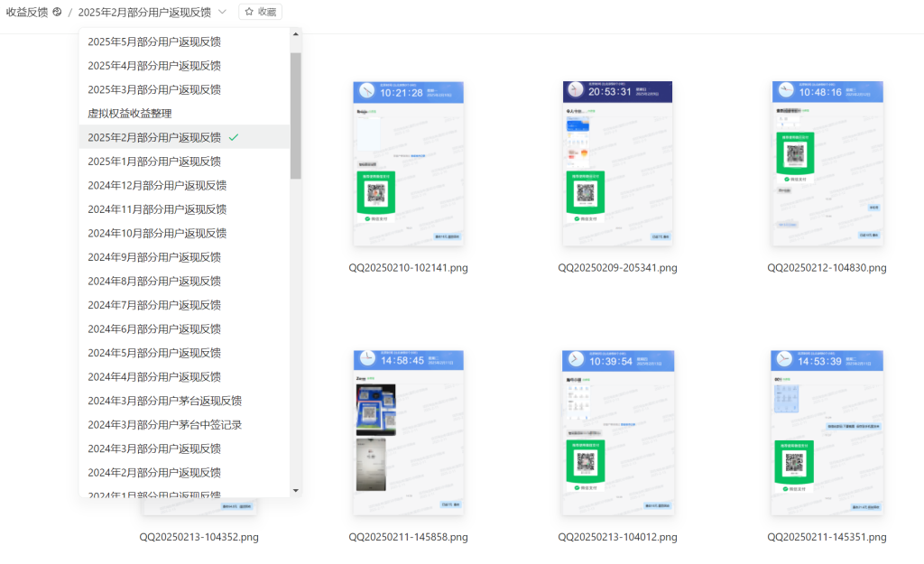Click file name QQ20250211-145351.png
The width and height of the screenshot is (924, 564).
tap(827, 537)
